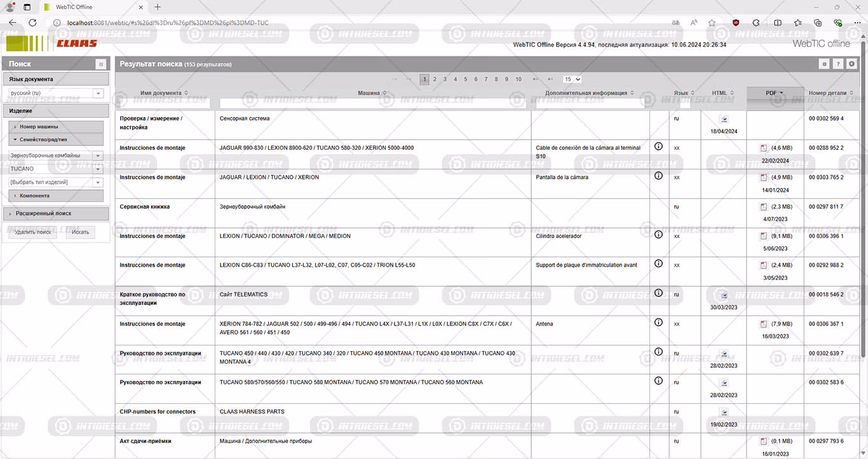
Task: Click the maximize results panel icon
Action: [824, 64]
